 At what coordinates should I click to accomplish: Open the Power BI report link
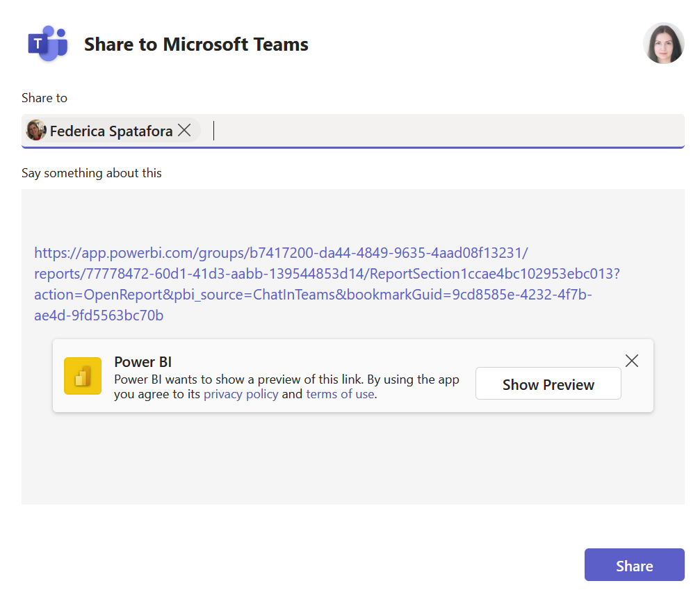pos(327,284)
